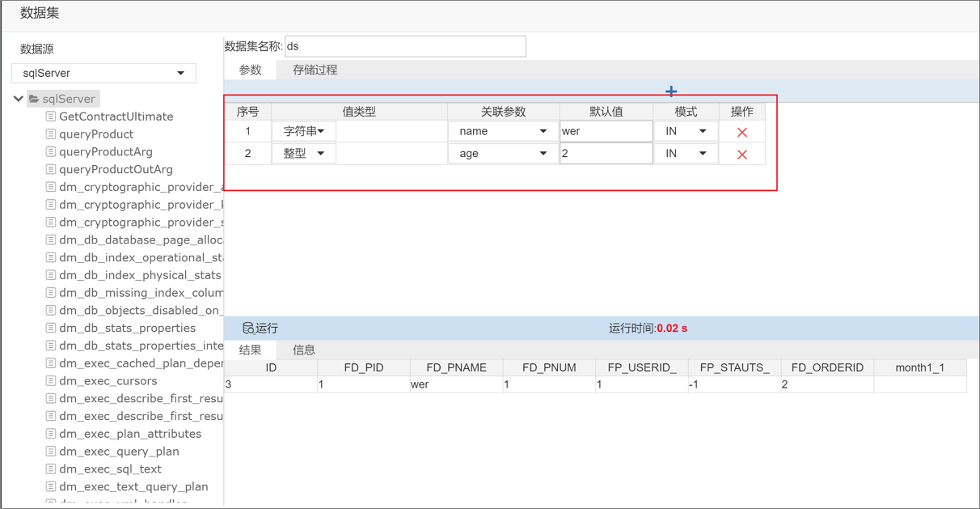Click the file icon beside dm_exec_plan_attributes
The width and height of the screenshot is (980, 509).
[51, 434]
